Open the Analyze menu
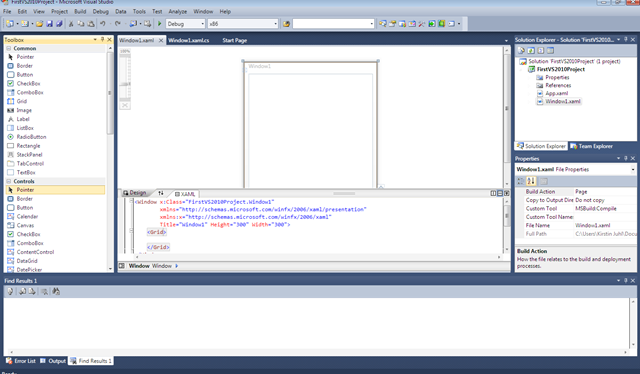This screenshot has height=374, width=640. click(x=178, y=11)
